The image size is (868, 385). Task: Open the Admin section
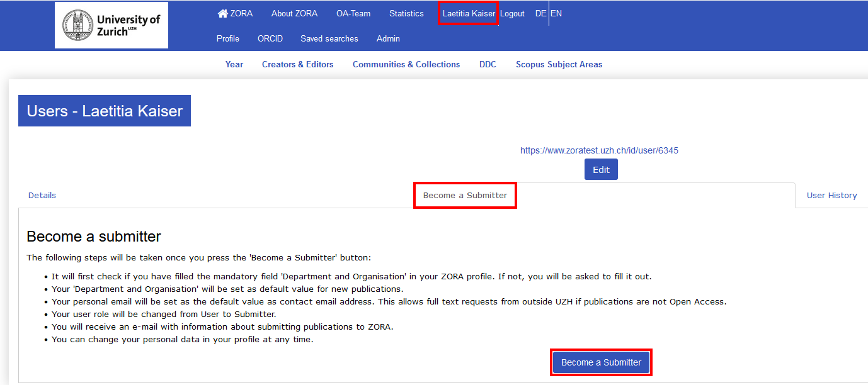388,38
